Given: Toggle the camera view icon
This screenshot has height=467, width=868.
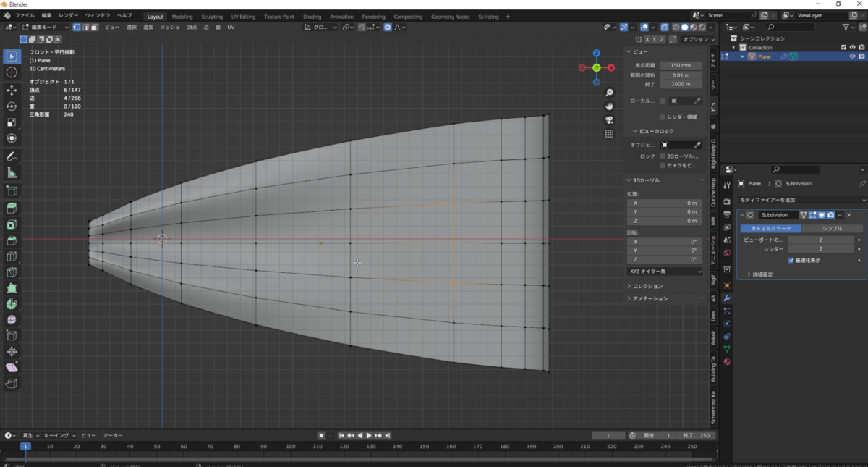Looking at the screenshot, I should (610, 120).
